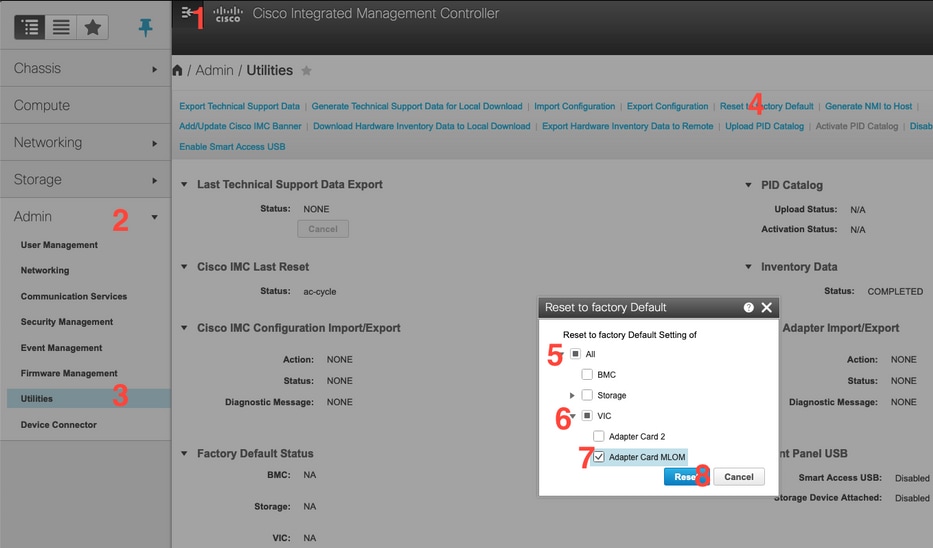
Task: Click Import Configuration link
Action: point(574,106)
